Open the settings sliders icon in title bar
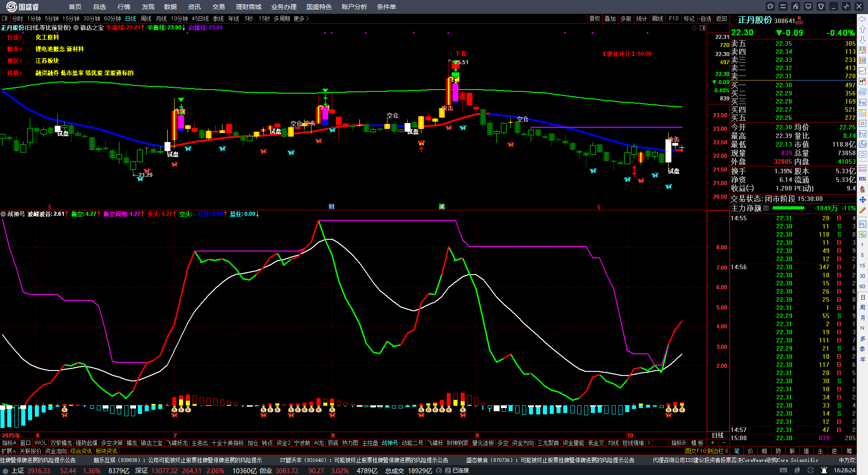 tap(783, 6)
